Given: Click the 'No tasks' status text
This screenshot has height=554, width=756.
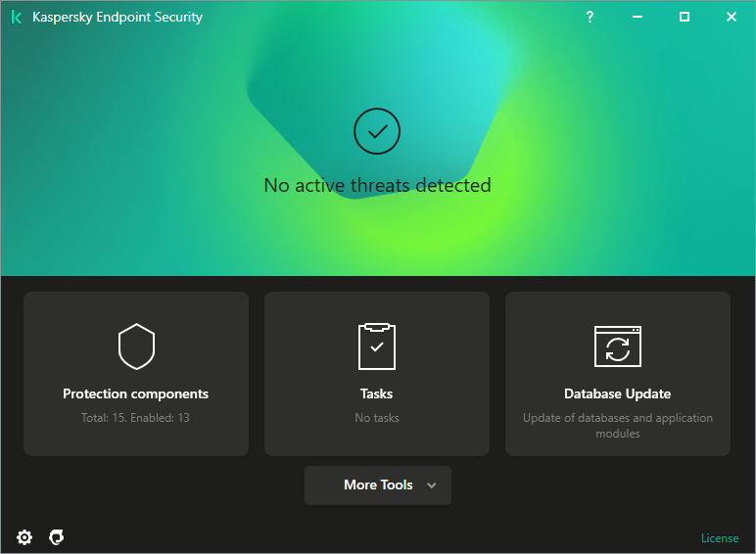Looking at the screenshot, I should click(x=377, y=418).
